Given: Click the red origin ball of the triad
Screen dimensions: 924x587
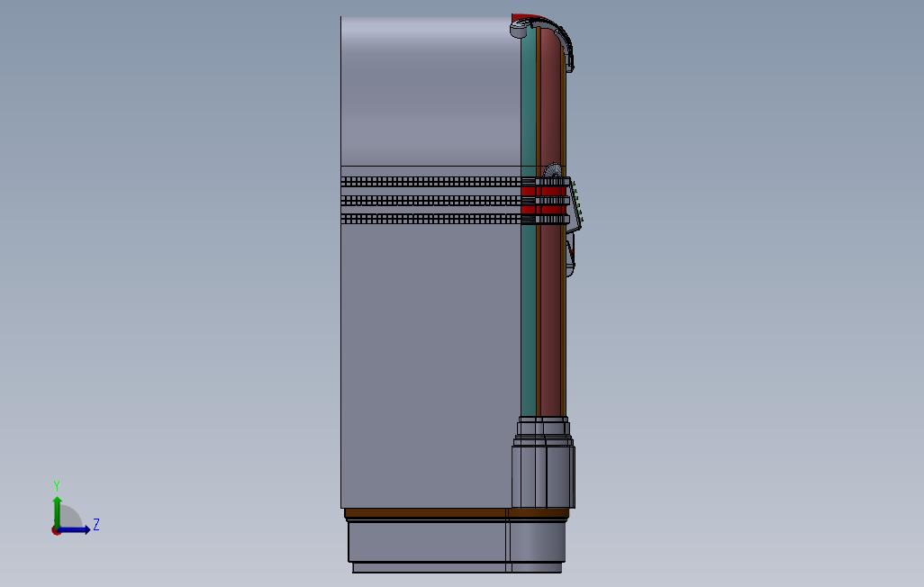Looking at the screenshot, I should (x=56, y=531).
